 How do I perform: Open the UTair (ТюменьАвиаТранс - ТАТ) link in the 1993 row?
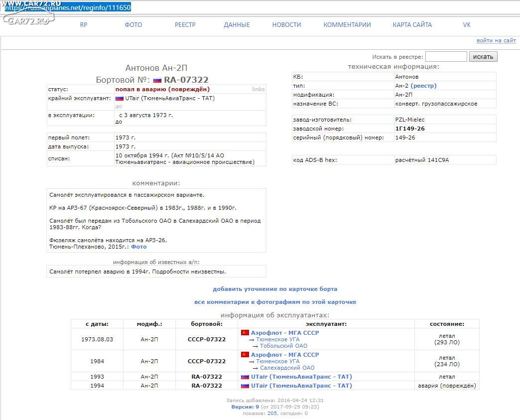301,377
